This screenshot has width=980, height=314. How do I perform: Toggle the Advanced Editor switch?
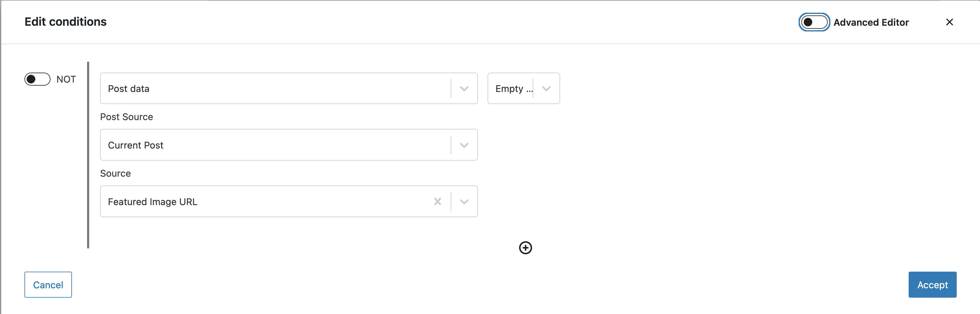point(814,22)
